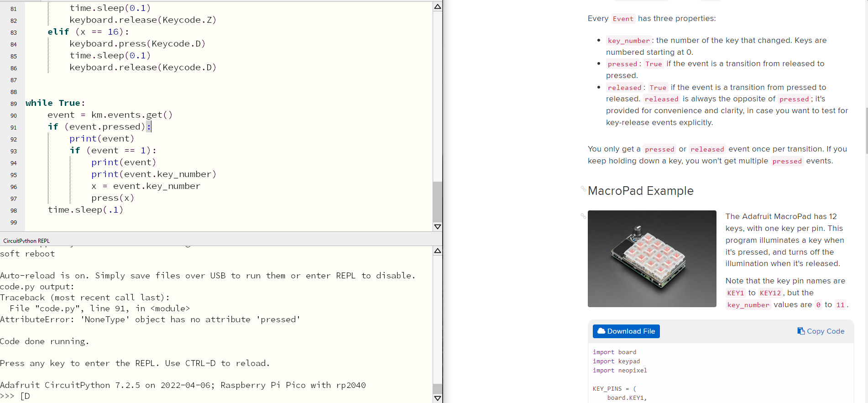Click line number 91 in gutter
The width and height of the screenshot is (868, 403).
(13, 127)
